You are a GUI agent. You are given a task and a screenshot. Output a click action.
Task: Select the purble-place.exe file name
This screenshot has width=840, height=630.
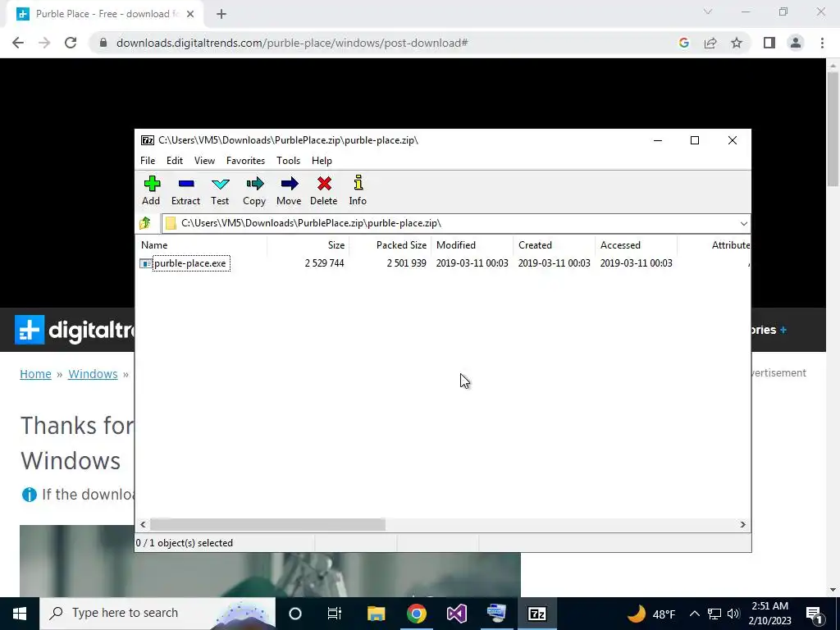coord(190,263)
